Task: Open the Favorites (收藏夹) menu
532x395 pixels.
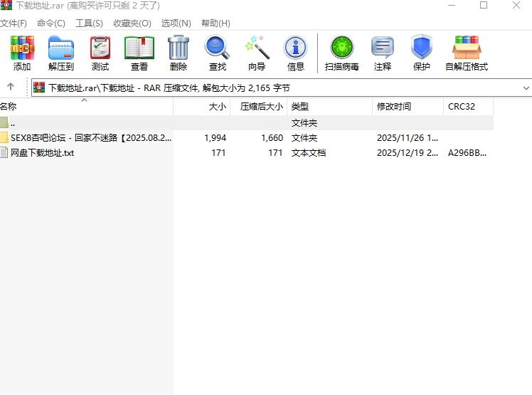Action: [132, 23]
